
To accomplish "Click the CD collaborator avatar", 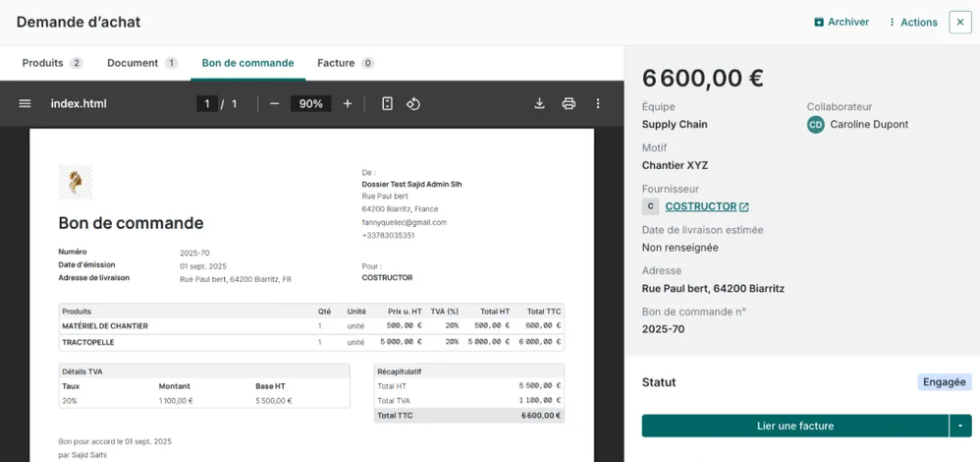I will pos(816,125).
